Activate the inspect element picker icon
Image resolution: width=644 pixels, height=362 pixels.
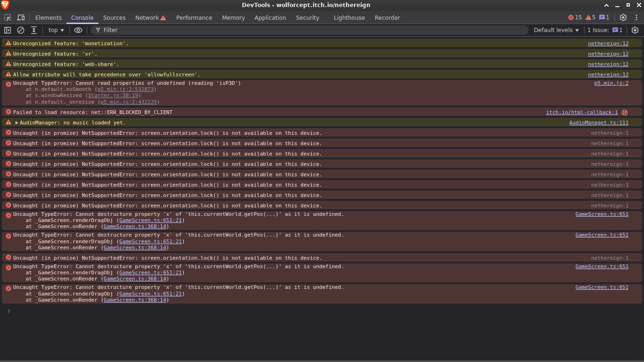point(8,17)
